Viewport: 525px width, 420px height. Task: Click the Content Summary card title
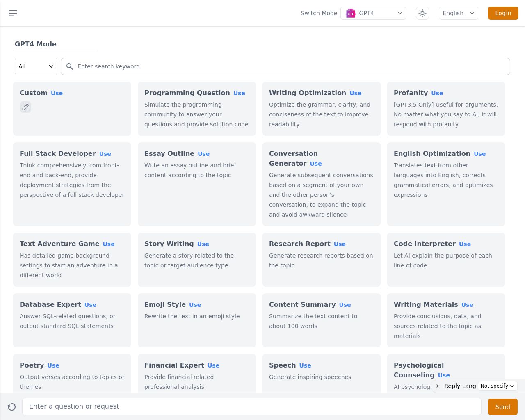tap(302, 305)
